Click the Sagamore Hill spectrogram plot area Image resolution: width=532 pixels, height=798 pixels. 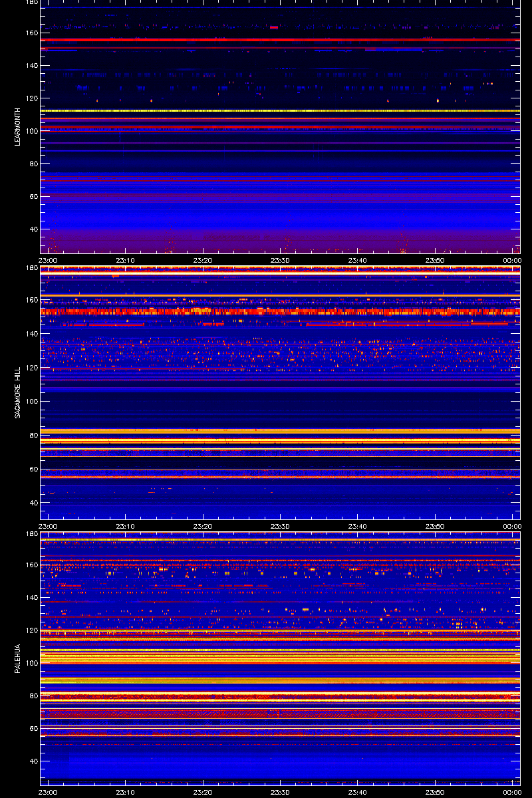tap(281, 392)
